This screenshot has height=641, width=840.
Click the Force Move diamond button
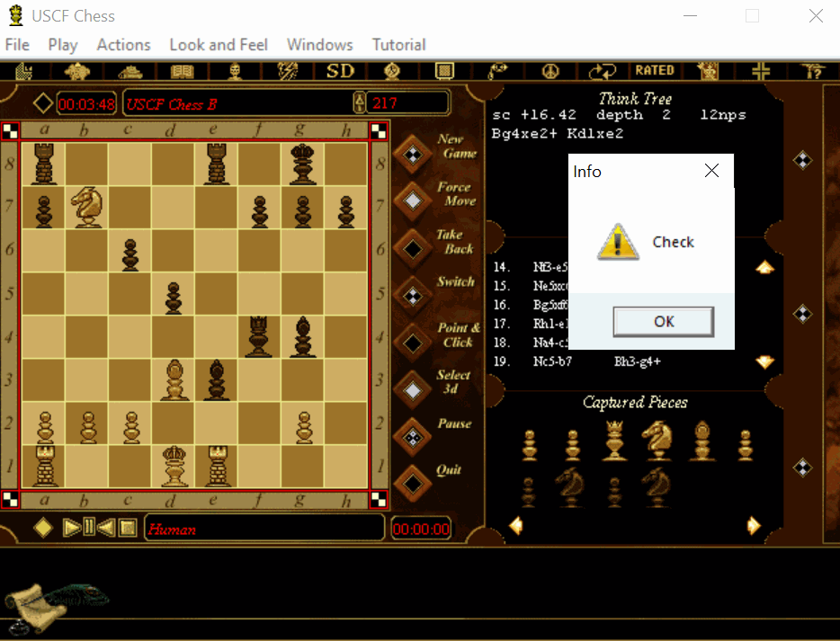(413, 201)
